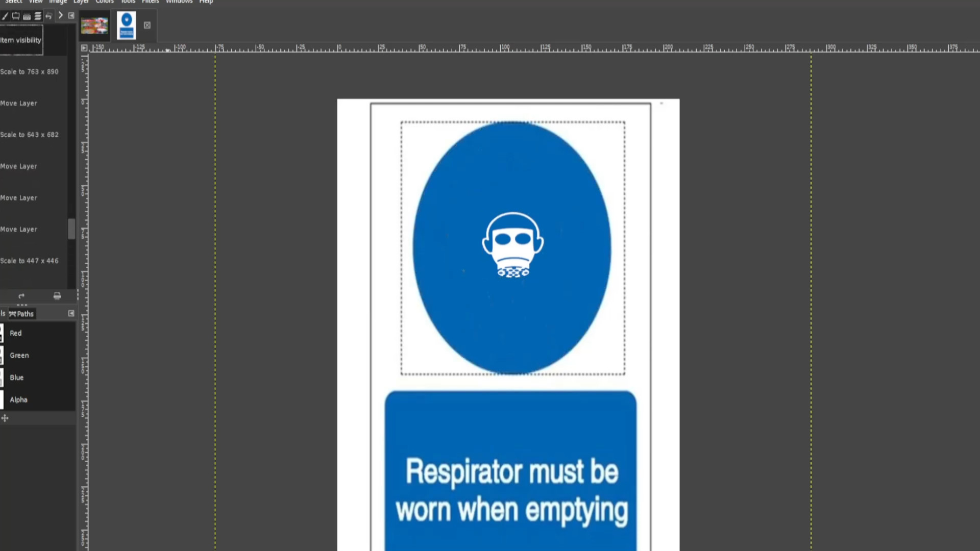Close the current image tab
Screen dimensions: 980x551
(x=147, y=26)
